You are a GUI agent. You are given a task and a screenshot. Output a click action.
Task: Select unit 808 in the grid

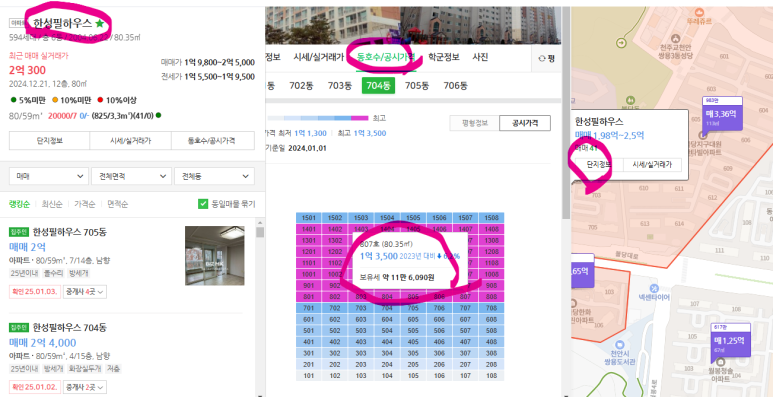pyautogui.click(x=491, y=297)
